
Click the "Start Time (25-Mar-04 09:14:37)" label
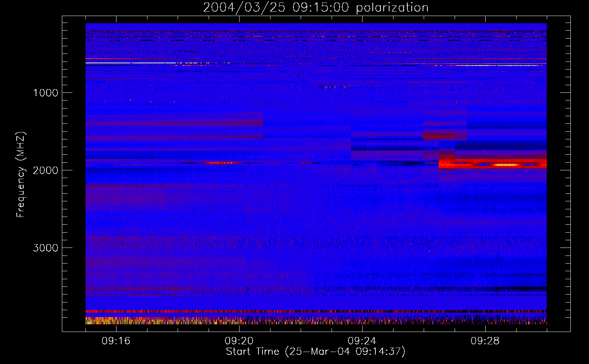[x=316, y=352]
